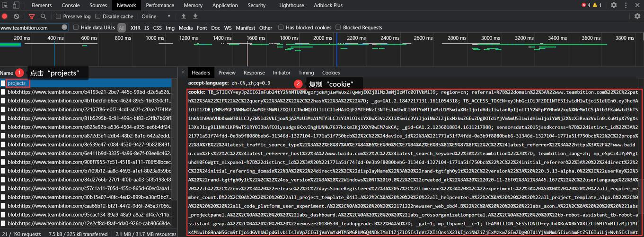This screenshot has width=644, height=237.
Task: Select blob request e825e92b-a536
Action: (89, 127)
